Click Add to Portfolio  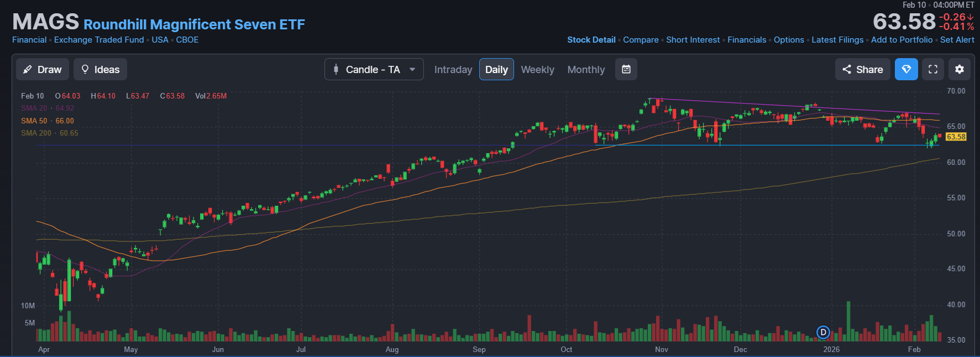coord(902,40)
